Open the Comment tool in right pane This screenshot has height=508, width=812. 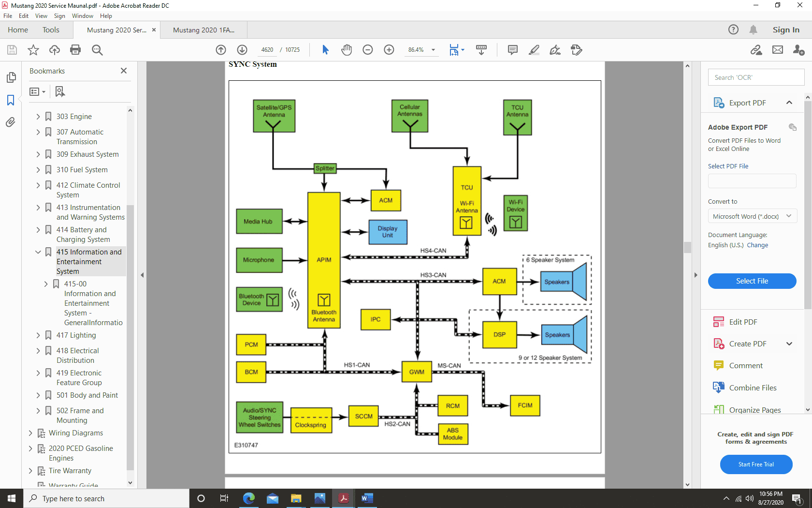[738, 366]
